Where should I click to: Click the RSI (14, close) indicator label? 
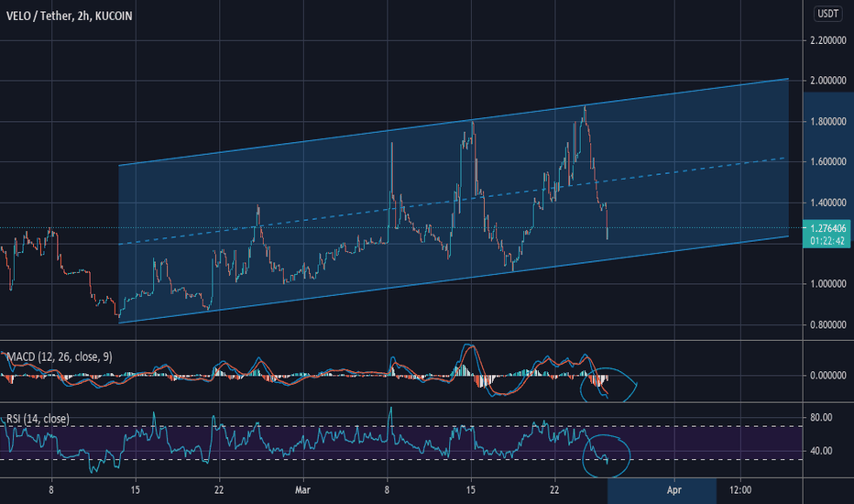coord(38,419)
